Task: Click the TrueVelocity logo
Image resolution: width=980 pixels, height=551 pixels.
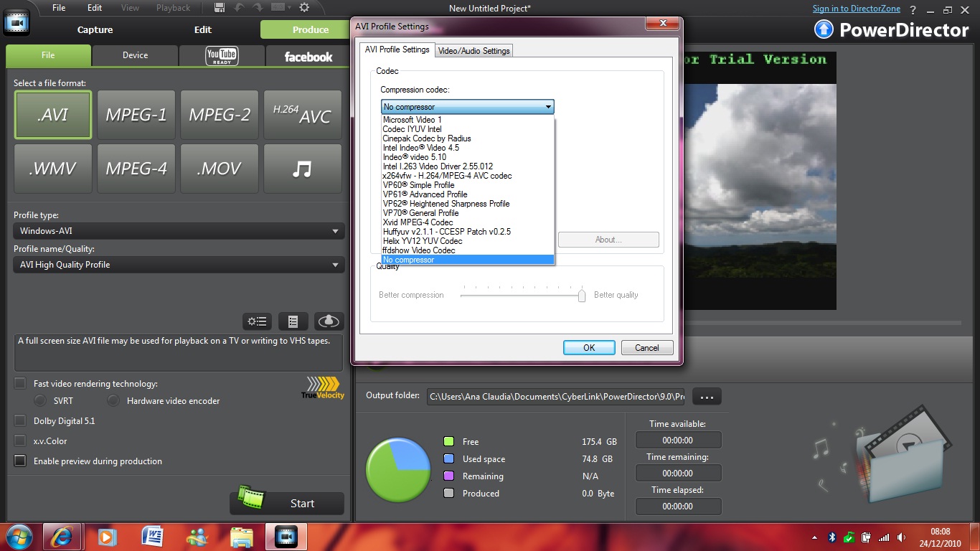Action: [322, 387]
